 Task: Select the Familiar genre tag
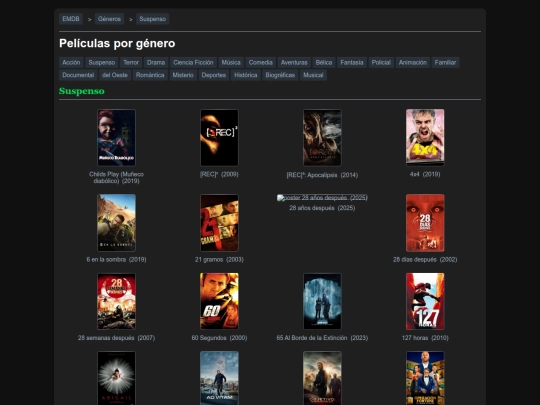point(445,62)
